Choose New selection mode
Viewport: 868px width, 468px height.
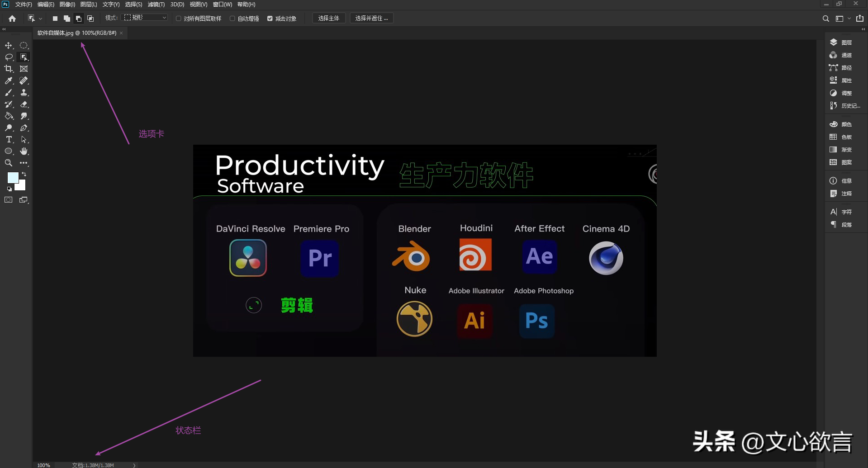click(x=55, y=19)
